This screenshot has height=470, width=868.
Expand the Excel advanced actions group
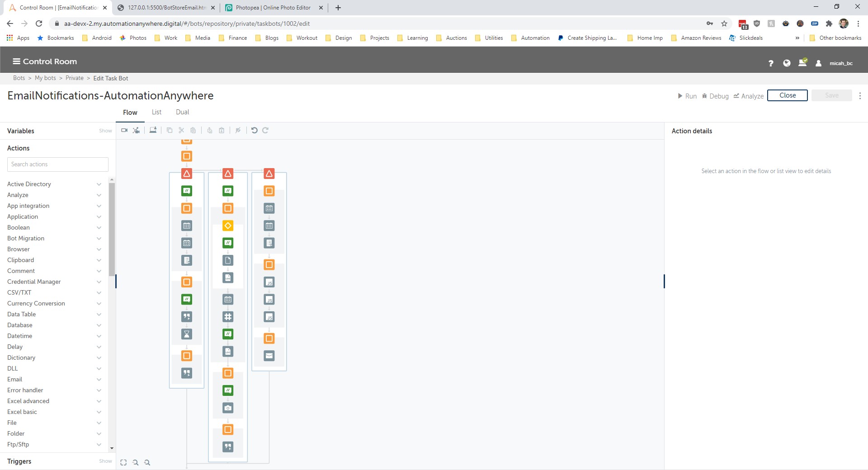click(x=99, y=401)
